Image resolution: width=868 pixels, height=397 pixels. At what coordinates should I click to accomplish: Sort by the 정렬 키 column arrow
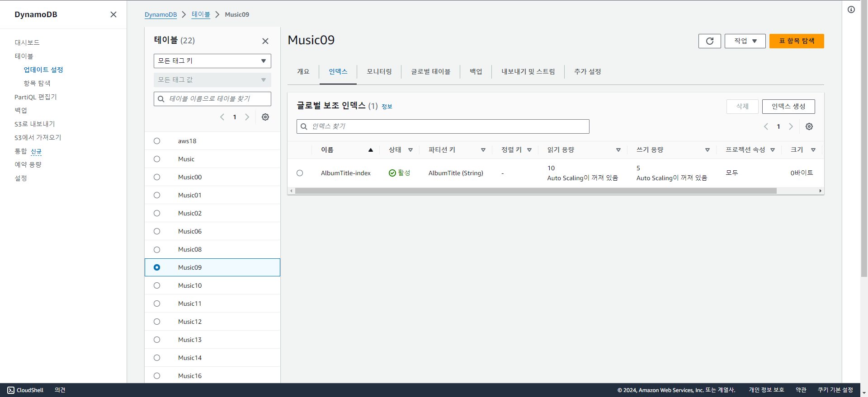(x=529, y=150)
